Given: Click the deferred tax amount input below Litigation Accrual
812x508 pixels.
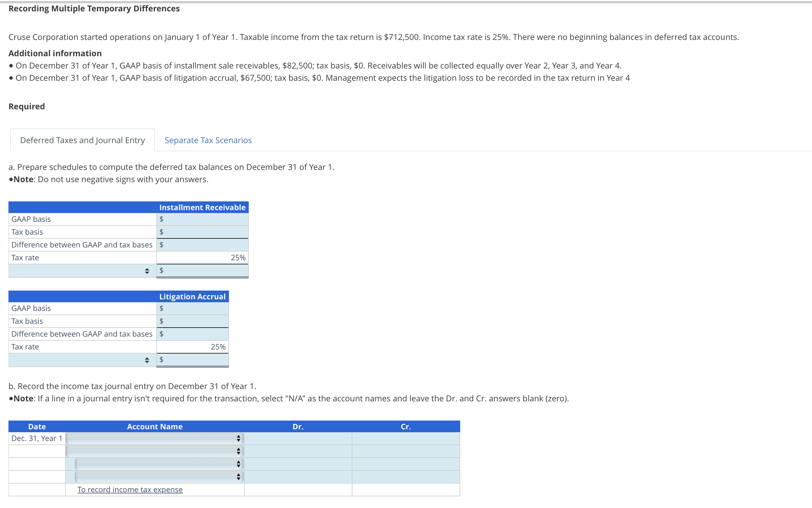Looking at the screenshot, I should tap(193, 359).
